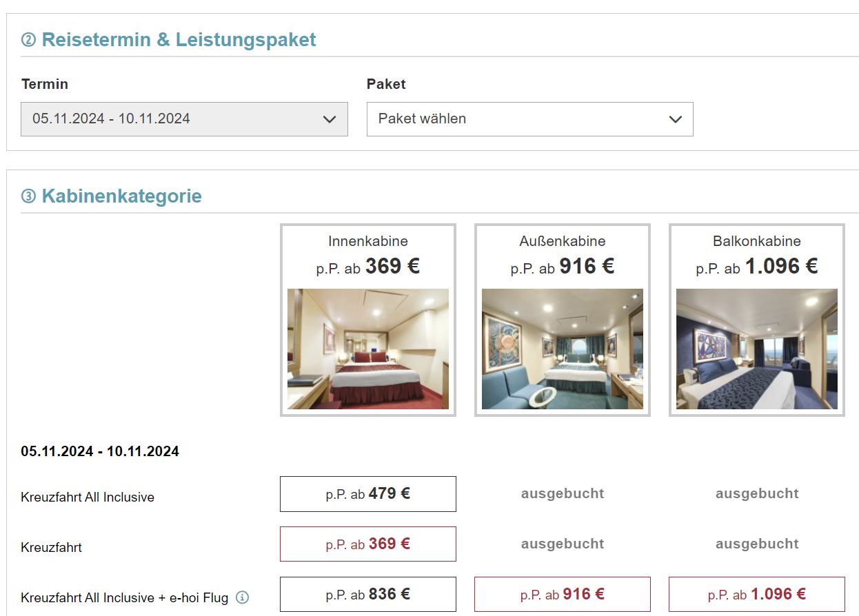The width and height of the screenshot is (859, 616).
Task: Choose Kreuzfahrt Innenkabine for 369 €
Action: tap(368, 544)
